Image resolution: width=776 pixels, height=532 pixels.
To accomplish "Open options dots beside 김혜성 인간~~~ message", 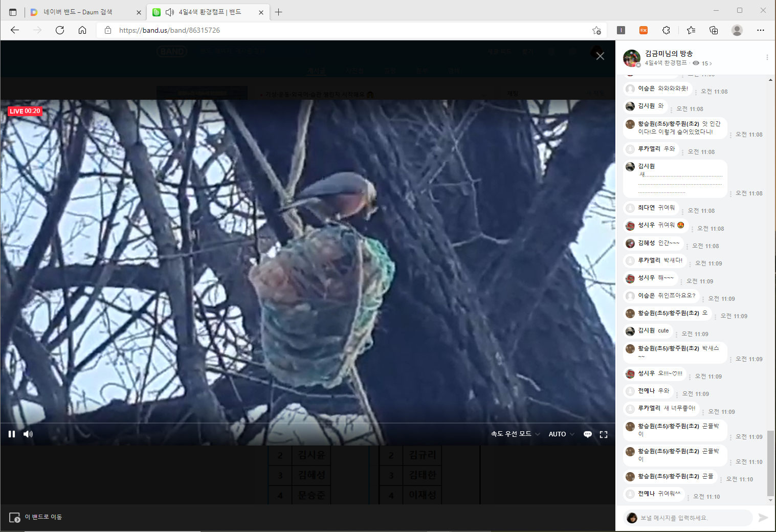I will click(x=687, y=247).
